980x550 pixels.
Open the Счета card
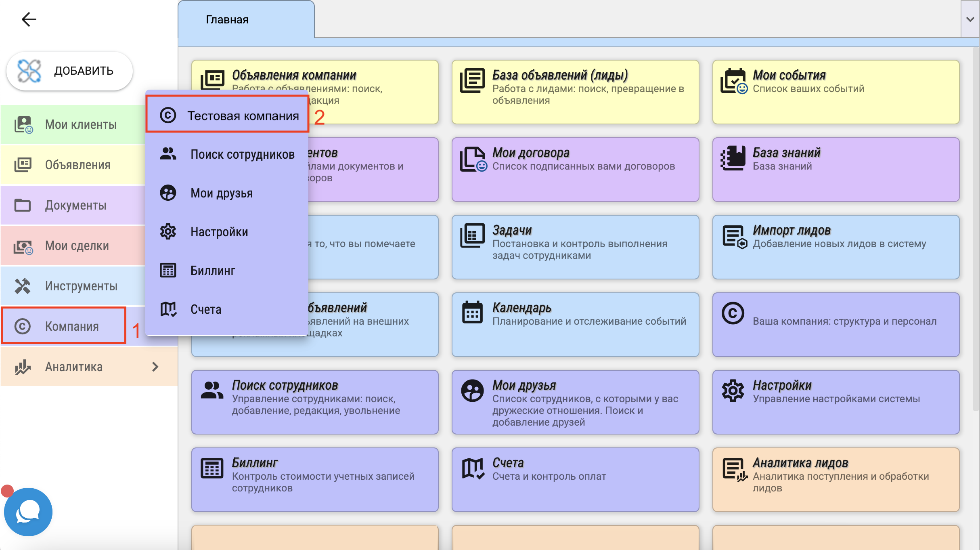tap(575, 480)
